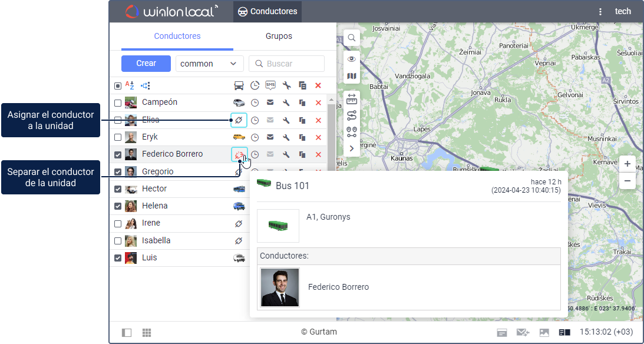Zoom in the map with plus button
The height and width of the screenshot is (344, 644).
(628, 164)
